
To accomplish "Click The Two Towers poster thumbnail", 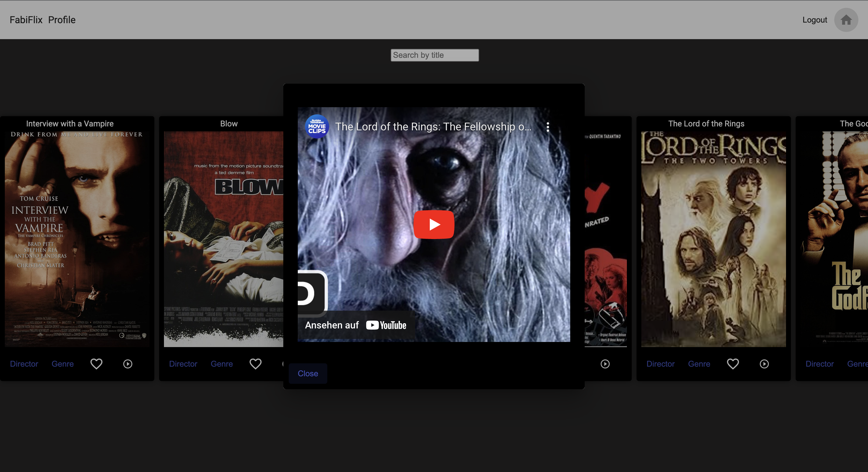I will pos(713,239).
